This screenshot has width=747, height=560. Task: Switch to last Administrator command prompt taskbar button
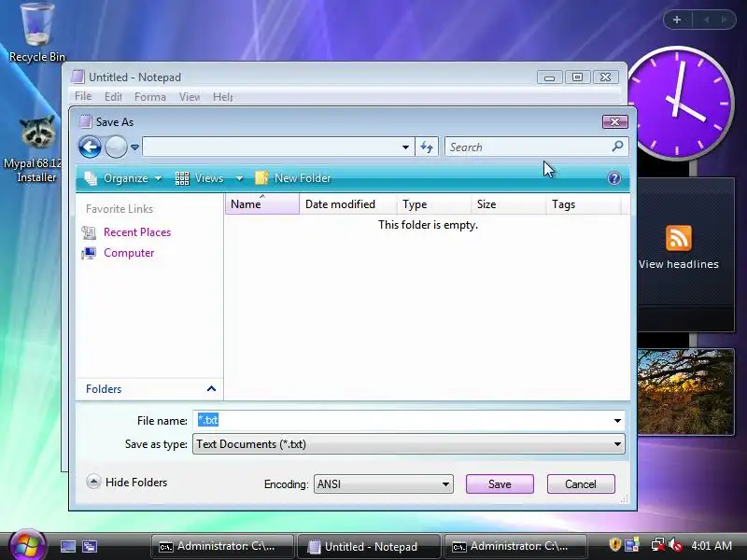pyautogui.click(x=515, y=546)
